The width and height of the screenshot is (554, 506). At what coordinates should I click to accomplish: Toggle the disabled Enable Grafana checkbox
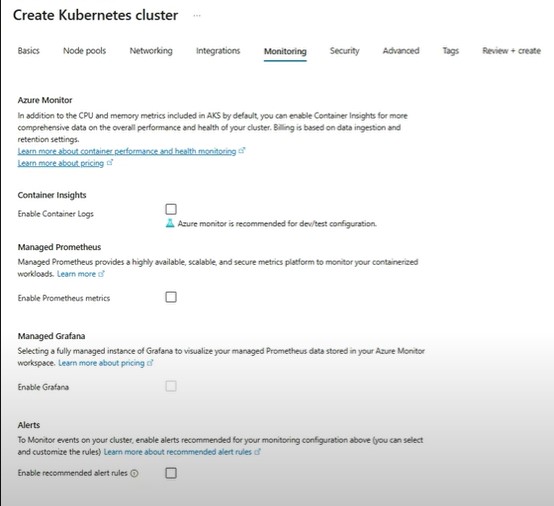[171, 386]
